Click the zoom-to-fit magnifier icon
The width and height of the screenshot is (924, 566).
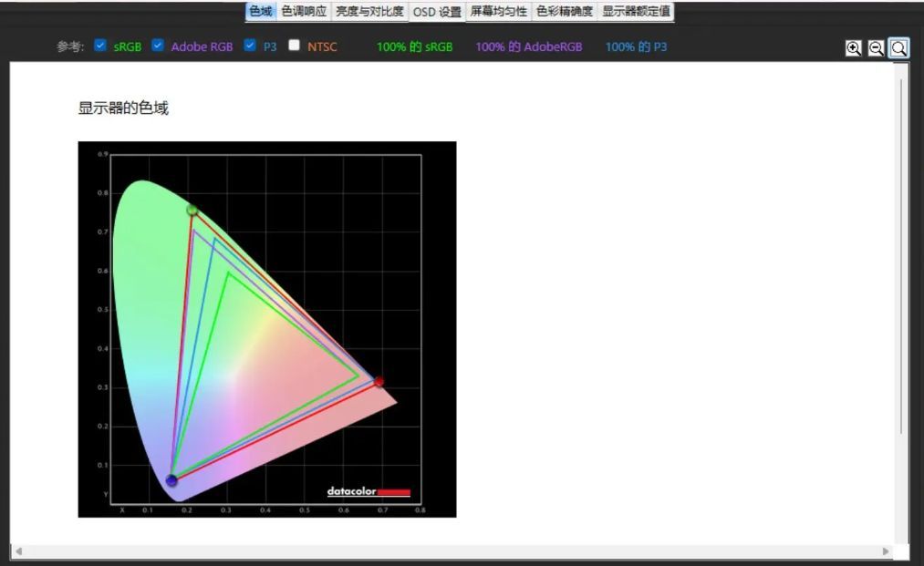898,48
